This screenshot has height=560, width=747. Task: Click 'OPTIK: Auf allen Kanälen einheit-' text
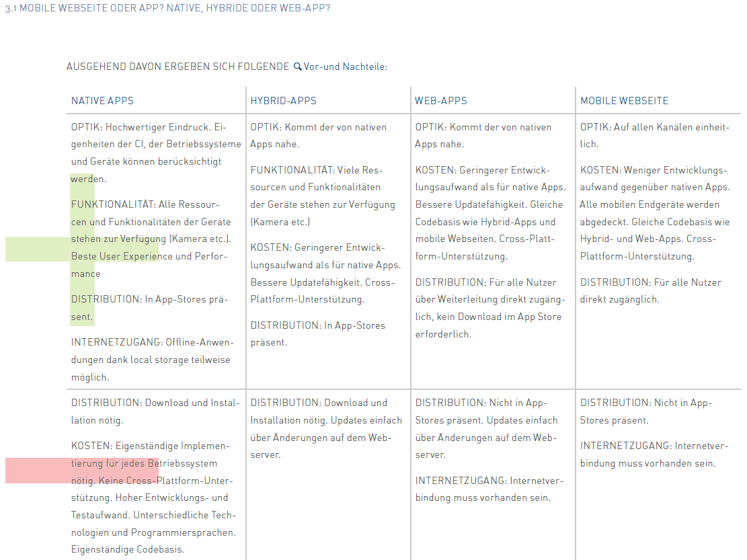[655, 127]
